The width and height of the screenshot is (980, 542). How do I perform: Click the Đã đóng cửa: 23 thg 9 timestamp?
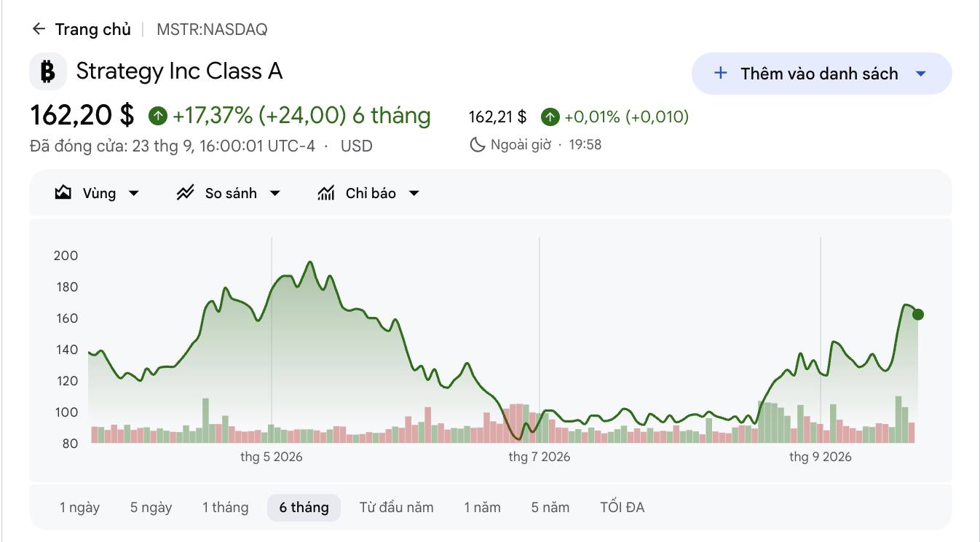(173, 146)
